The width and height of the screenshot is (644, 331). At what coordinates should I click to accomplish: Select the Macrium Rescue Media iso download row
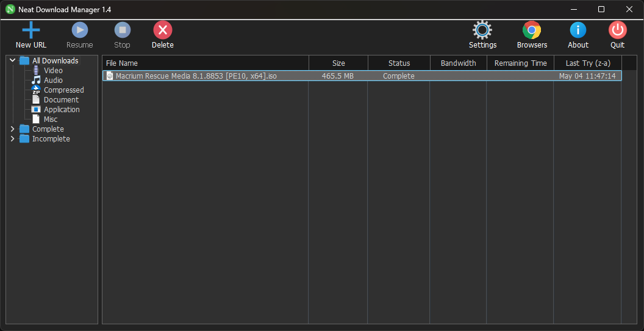point(362,76)
